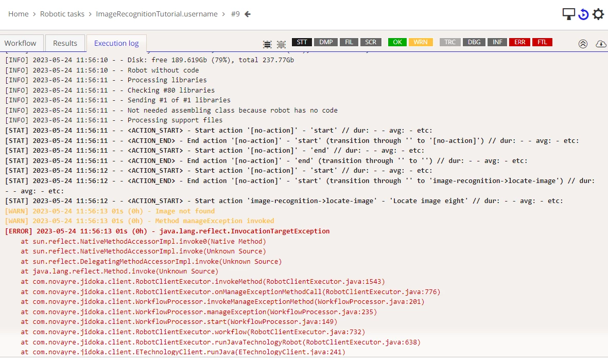
Task: Click ETechnologyClient.java:241 stack trace line
Action: point(183,352)
